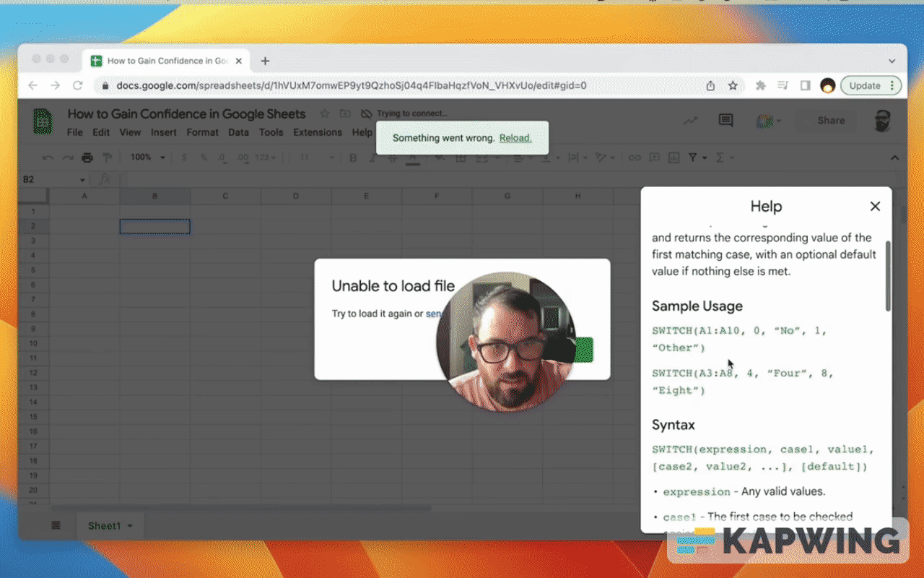Click the Google Meet call icon
Screen dimensions: 924x578
[764, 121]
